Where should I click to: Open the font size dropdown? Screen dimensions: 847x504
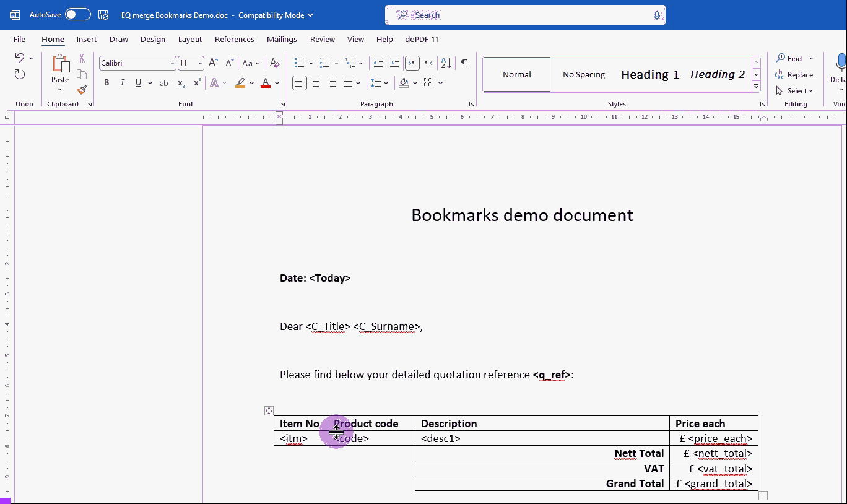(199, 63)
